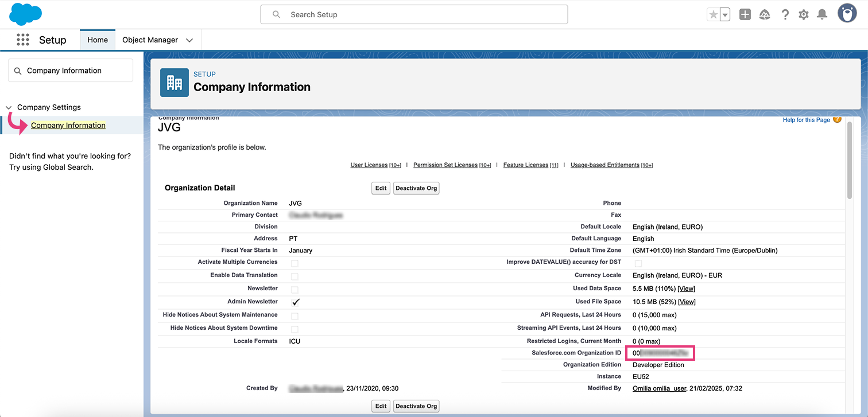The width and height of the screenshot is (868, 417).
Task: Uncheck the Admin Newsletter checkbox
Action: [295, 302]
